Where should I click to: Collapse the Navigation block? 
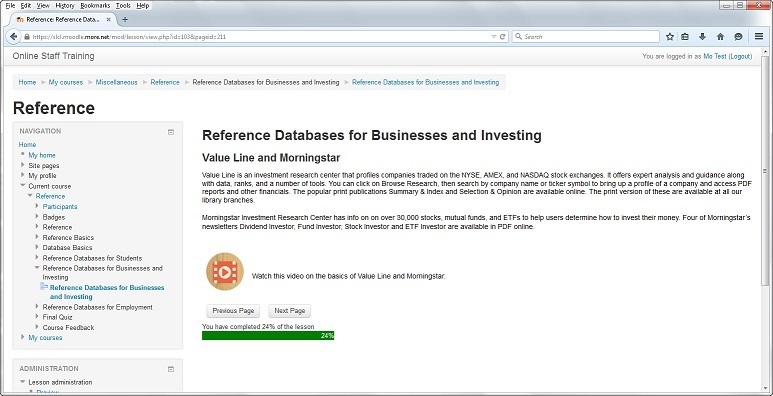coord(171,132)
